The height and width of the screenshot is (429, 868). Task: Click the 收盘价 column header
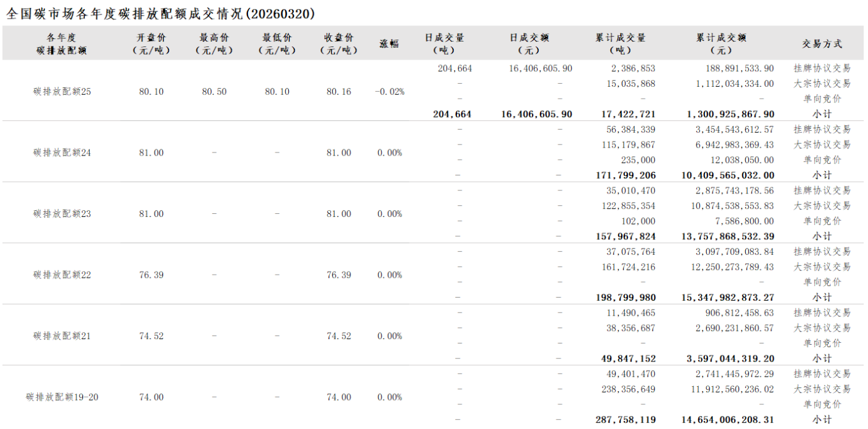339,44
